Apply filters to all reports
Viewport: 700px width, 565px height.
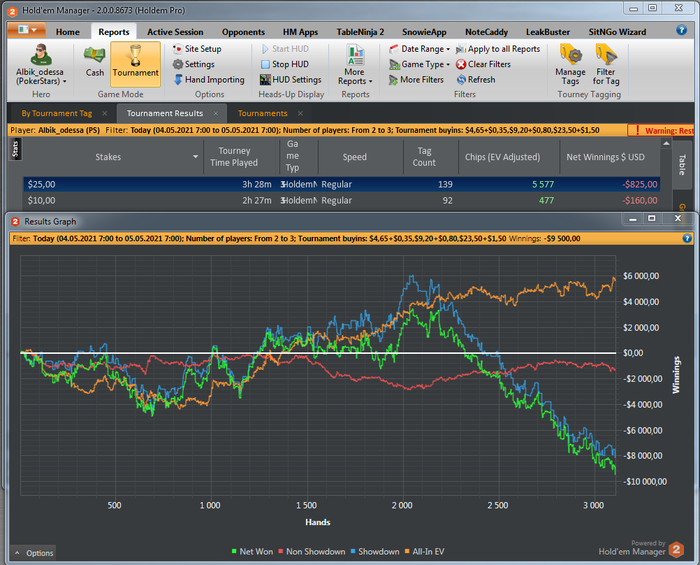coord(498,49)
